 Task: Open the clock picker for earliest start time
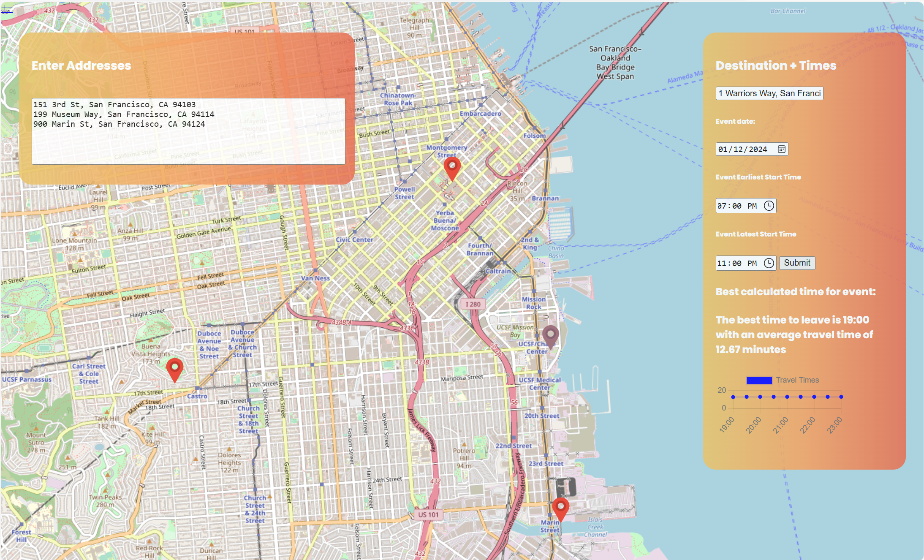[x=769, y=206]
